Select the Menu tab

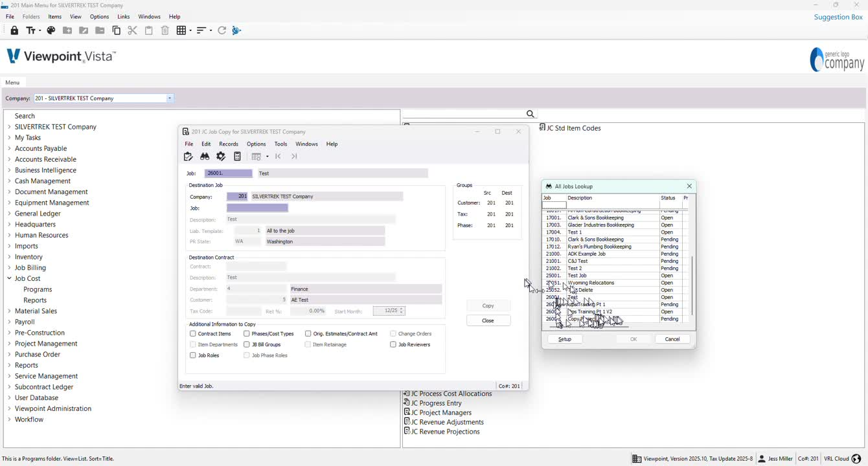12,82
